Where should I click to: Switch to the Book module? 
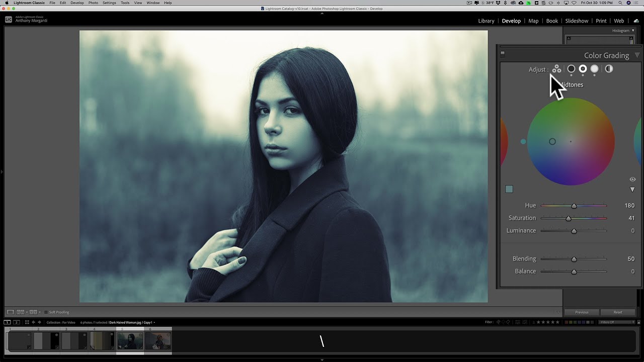[x=552, y=21]
